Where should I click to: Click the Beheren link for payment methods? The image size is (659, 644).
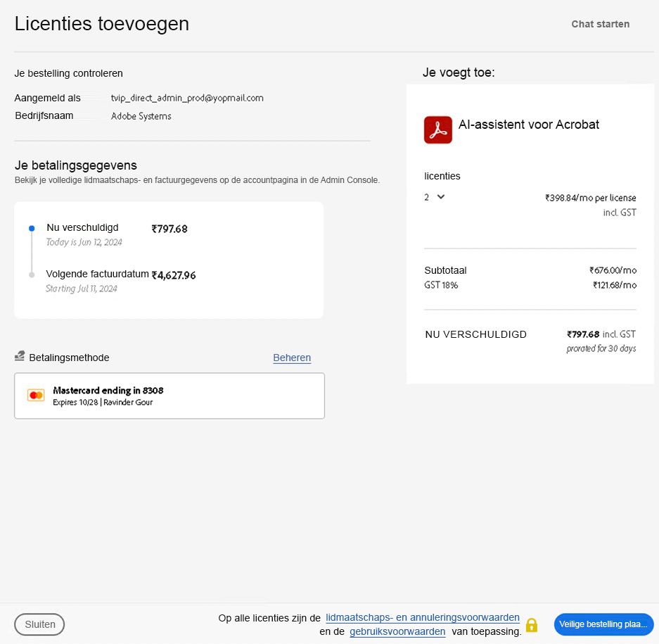pos(292,358)
